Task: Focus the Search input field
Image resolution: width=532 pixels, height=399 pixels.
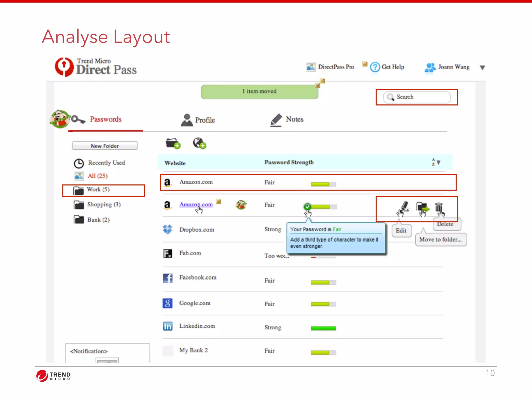Action: point(417,97)
